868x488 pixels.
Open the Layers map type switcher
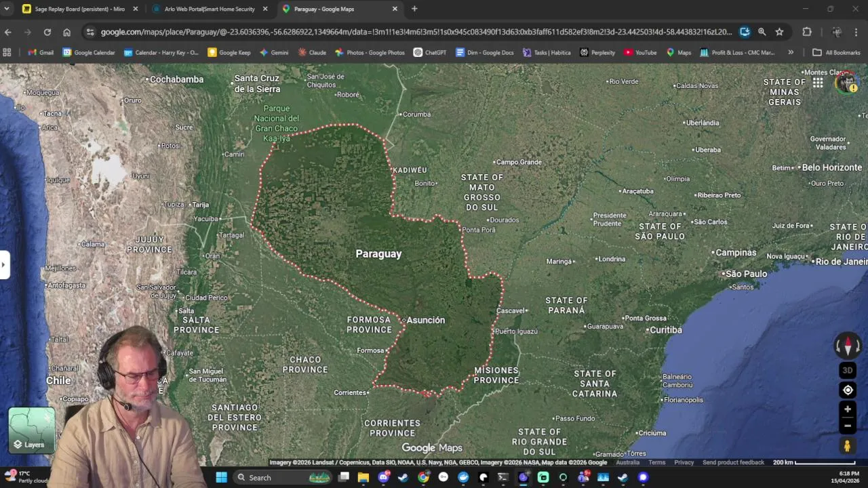(x=31, y=430)
